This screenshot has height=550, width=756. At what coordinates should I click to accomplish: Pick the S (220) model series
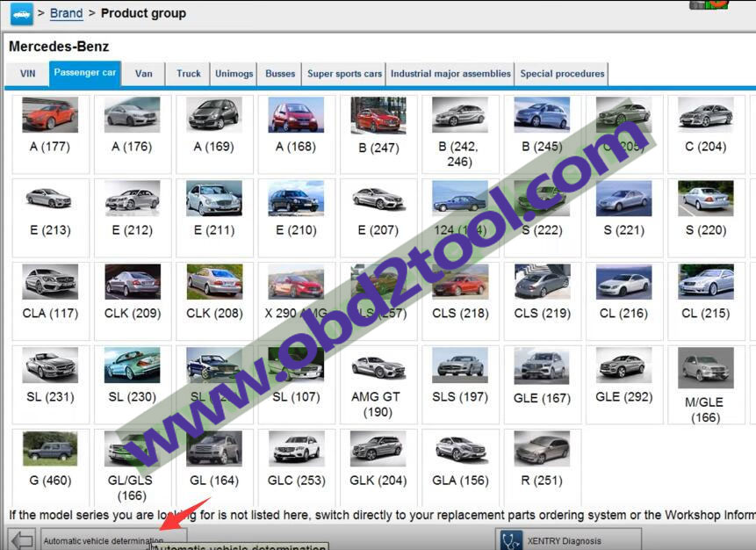tap(706, 218)
